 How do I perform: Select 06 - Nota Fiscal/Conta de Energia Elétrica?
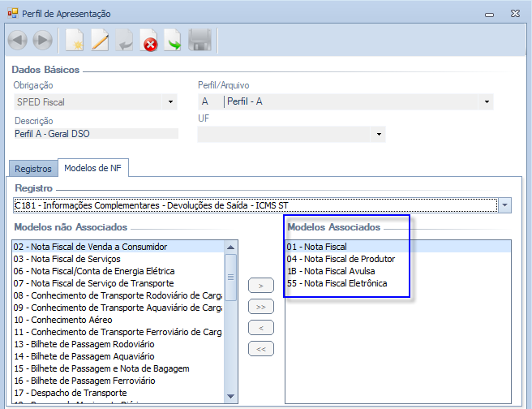tap(118, 271)
